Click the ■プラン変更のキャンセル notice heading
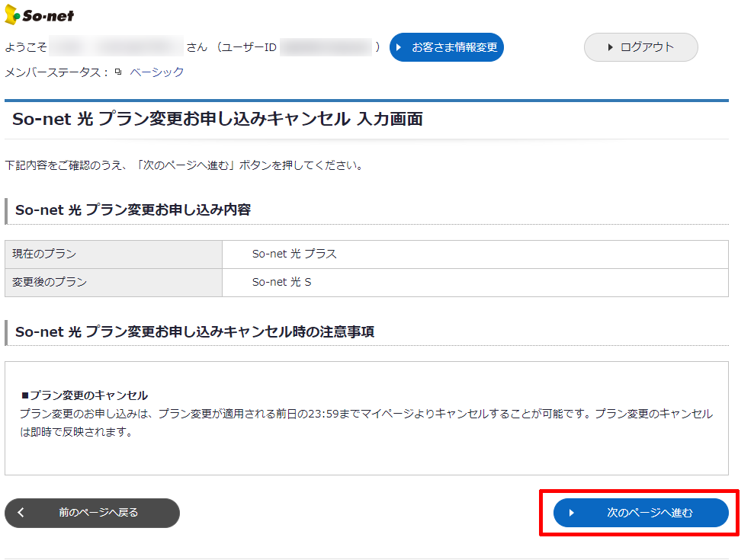 click(85, 395)
